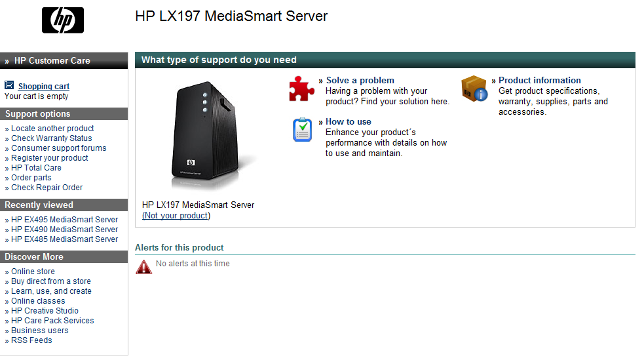
Task: Open the How to use section
Action: [349, 122]
